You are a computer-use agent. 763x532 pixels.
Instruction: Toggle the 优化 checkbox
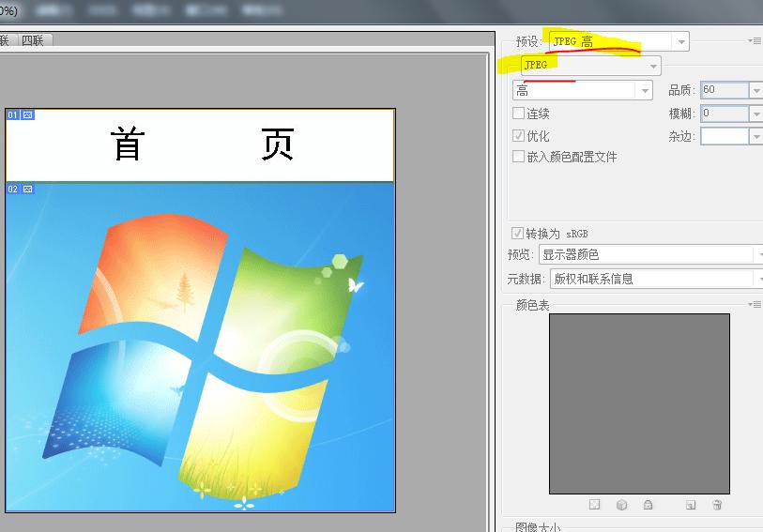518,135
